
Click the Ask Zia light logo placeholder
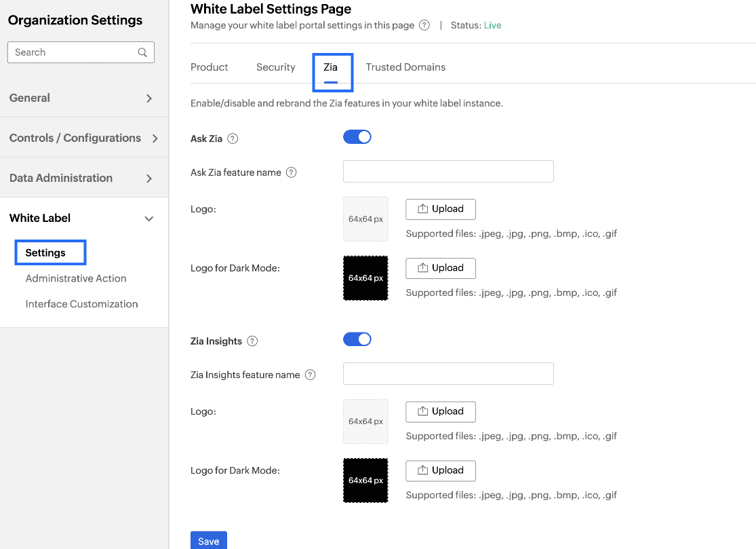(x=365, y=219)
